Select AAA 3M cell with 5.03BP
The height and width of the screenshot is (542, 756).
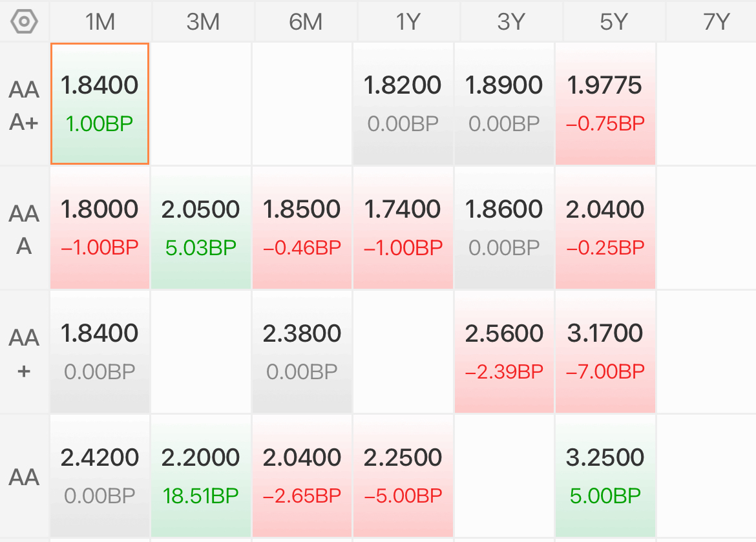pos(200,227)
